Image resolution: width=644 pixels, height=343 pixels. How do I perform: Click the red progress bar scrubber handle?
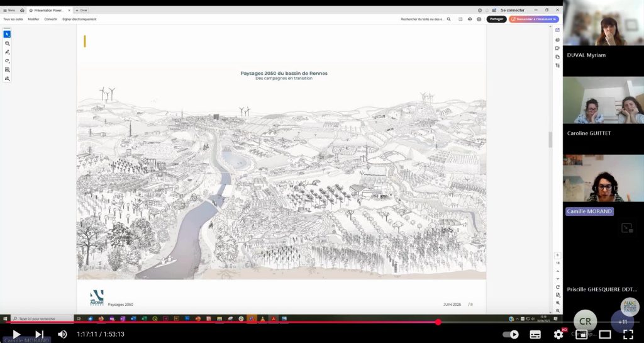(438, 322)
